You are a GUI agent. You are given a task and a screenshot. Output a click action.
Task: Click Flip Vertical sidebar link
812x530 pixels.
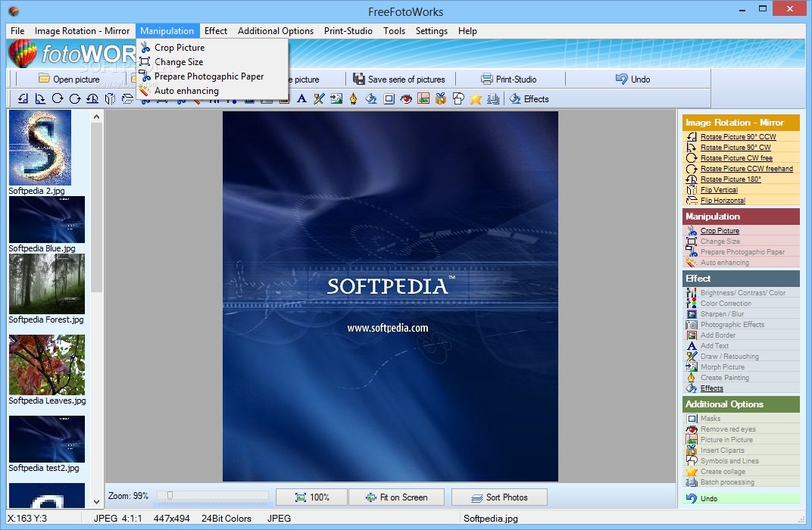pyautogui.click(x=719, y=189)
